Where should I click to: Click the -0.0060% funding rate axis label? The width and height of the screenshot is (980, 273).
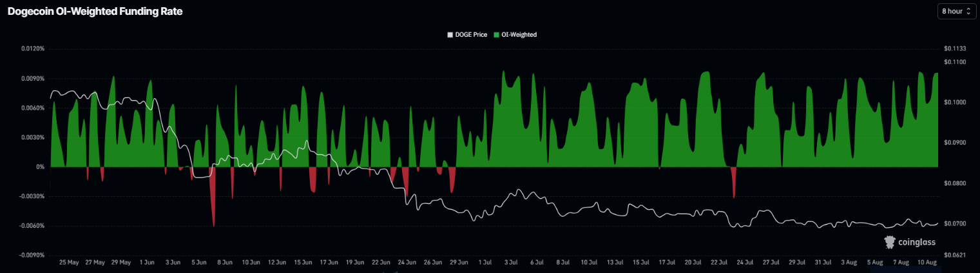pyautogui.click(x=31, y=226)
